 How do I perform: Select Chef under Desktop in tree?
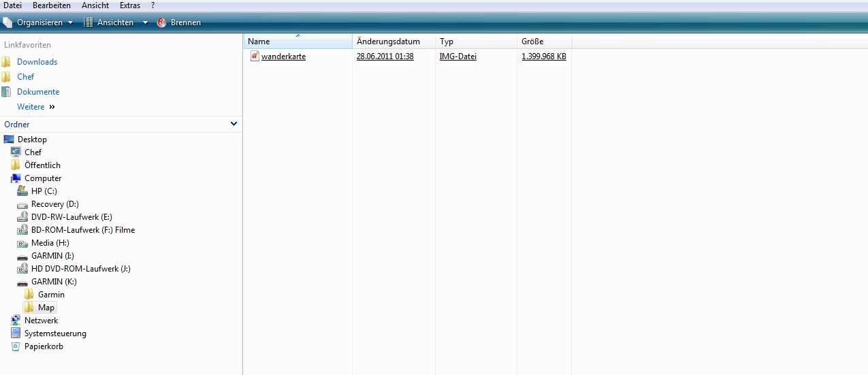tap(33, 152)
